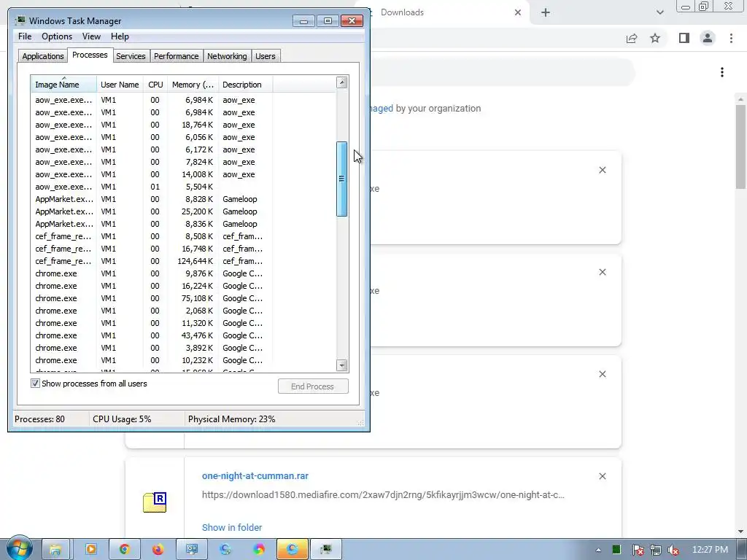Viewport: 747px width, 560px height.
Task: Sort processes by User Name column
Action: tap(120, 85)
